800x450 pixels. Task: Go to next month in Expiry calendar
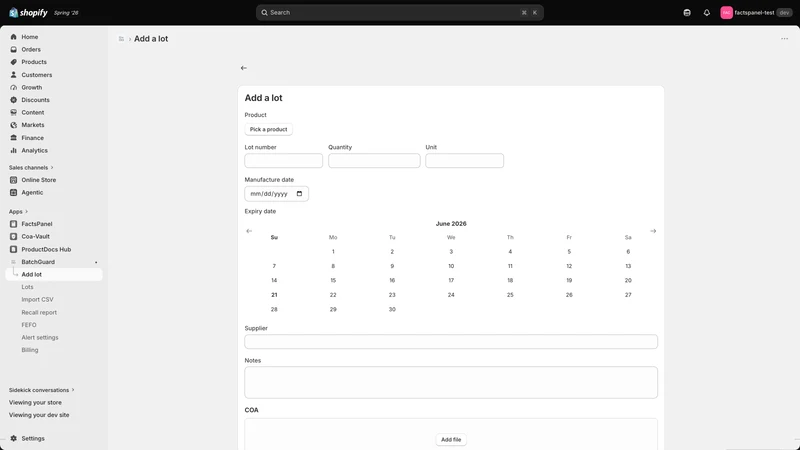click(653, 231)
